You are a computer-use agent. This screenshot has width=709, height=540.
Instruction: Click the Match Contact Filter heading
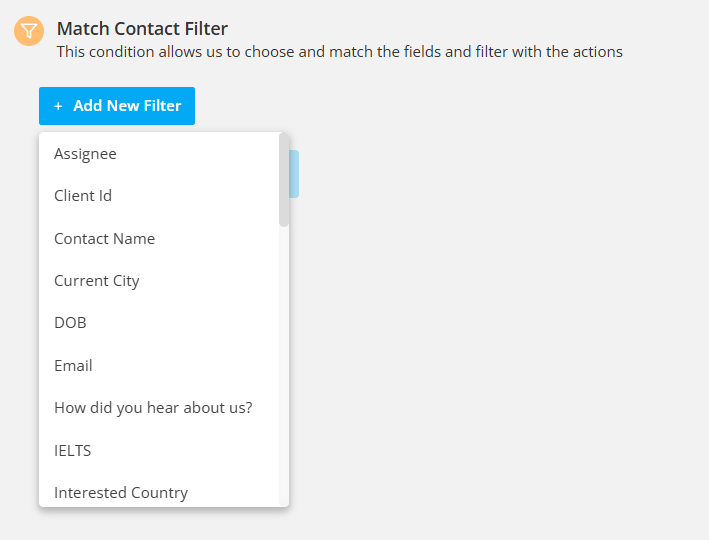tap(142, 28)
